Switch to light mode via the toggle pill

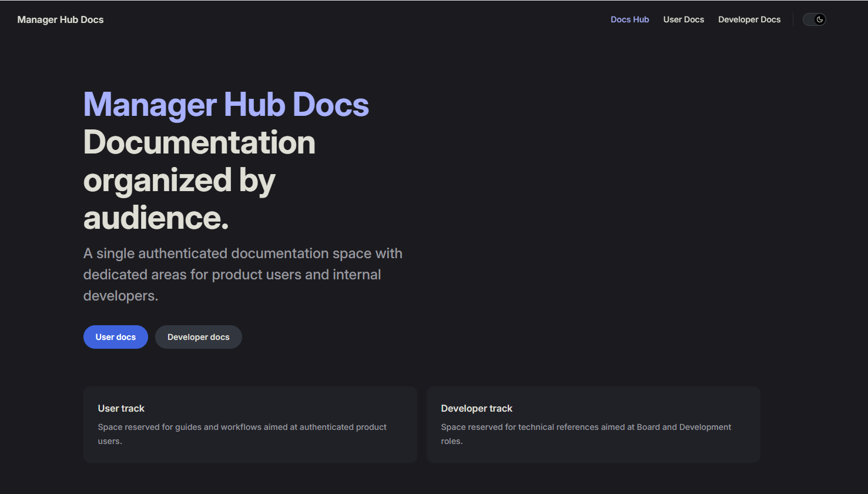pyautogui.click(x=814, y=19)
